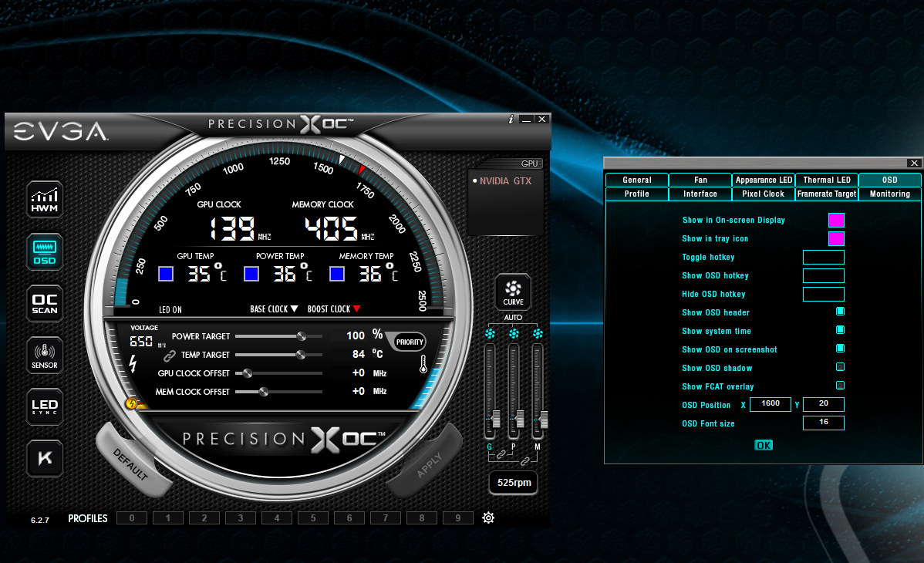Toggle the fan link chain under G slider
Screen dimensions: 924x563
501,454
